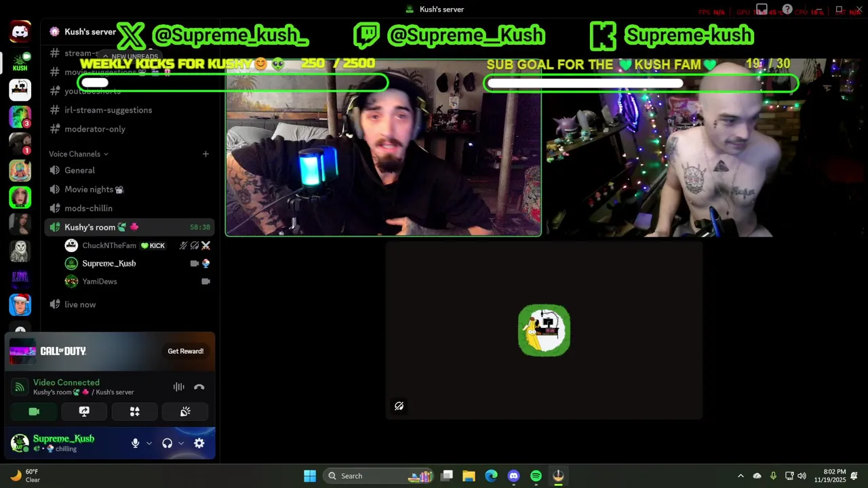
Task: Open user settings gear
Action: click(x=199, y=443)
